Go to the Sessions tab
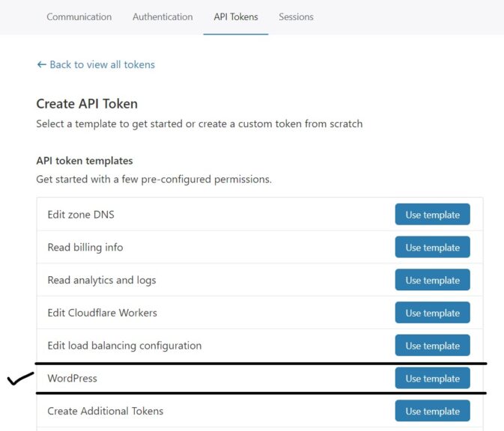 (x=296, y=16)
